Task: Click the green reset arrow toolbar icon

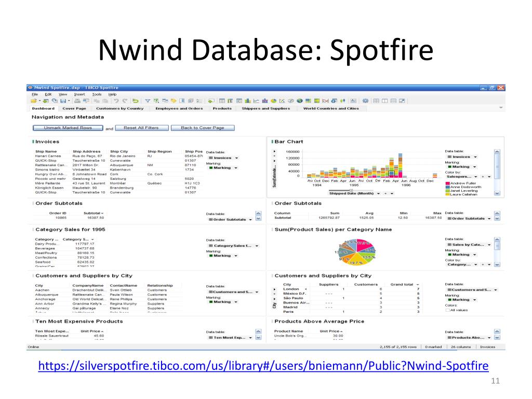Action: (x=136, y=101)
